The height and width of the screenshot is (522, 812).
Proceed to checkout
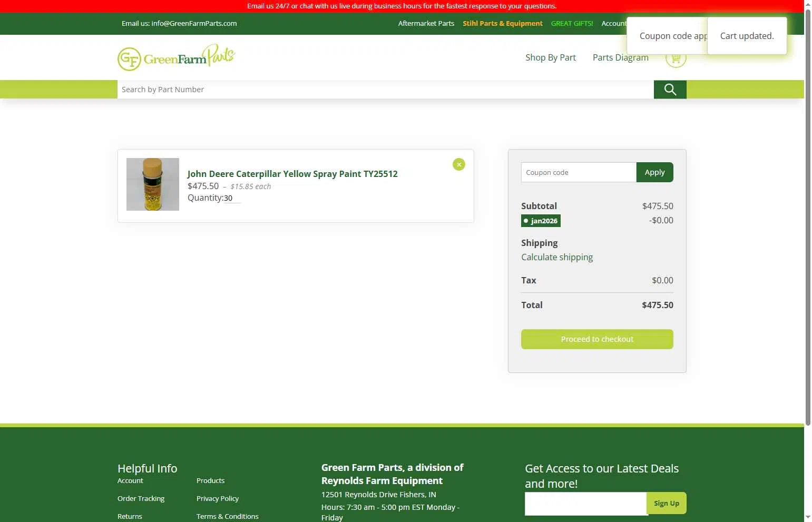point(597,339)
